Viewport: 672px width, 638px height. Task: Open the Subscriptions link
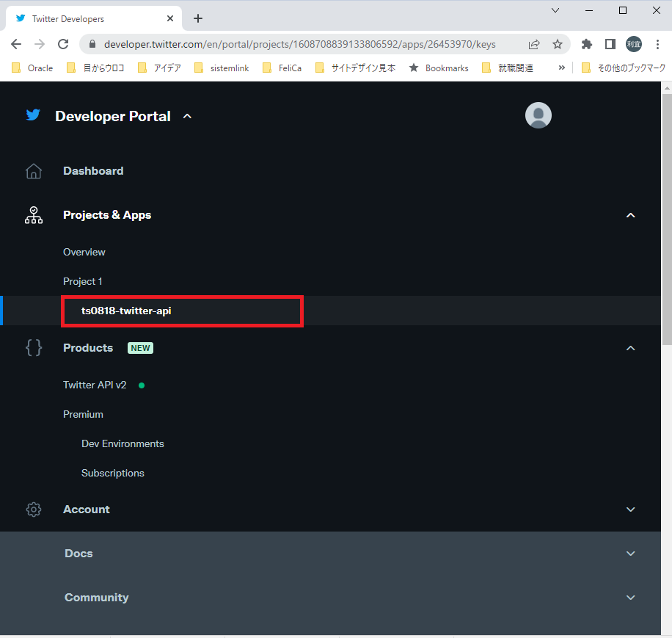113,474
